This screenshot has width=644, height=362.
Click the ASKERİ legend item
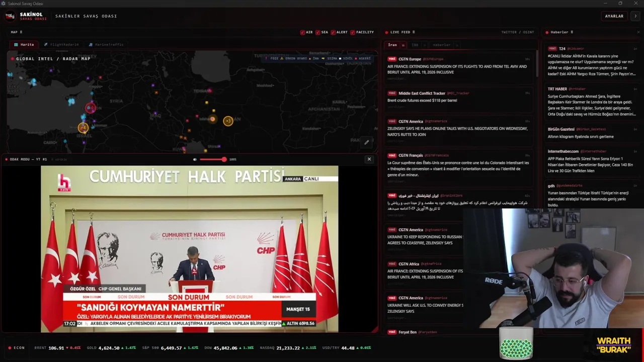click(363, 58)
